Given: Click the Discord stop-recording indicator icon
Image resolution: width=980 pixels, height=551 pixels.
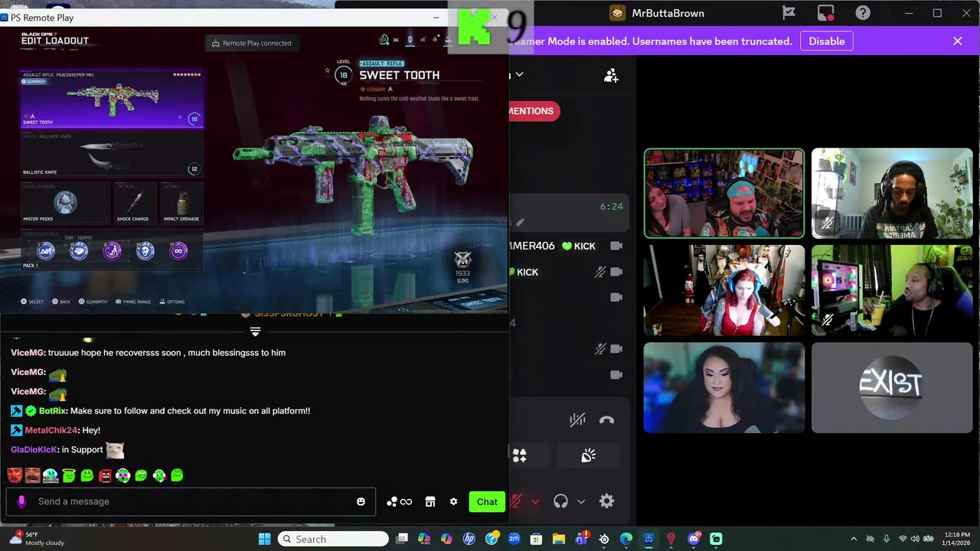Looking at the screenshot, I should tap(825, 13).
